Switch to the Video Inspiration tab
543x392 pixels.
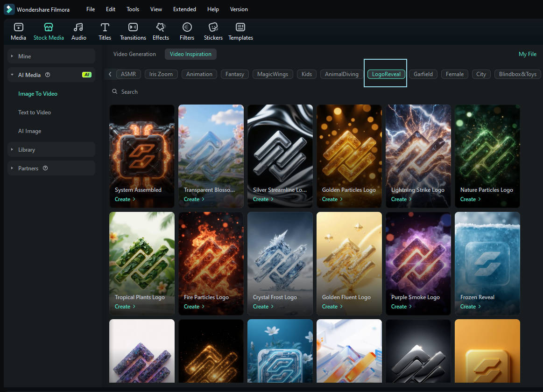[x=190, y=54]
